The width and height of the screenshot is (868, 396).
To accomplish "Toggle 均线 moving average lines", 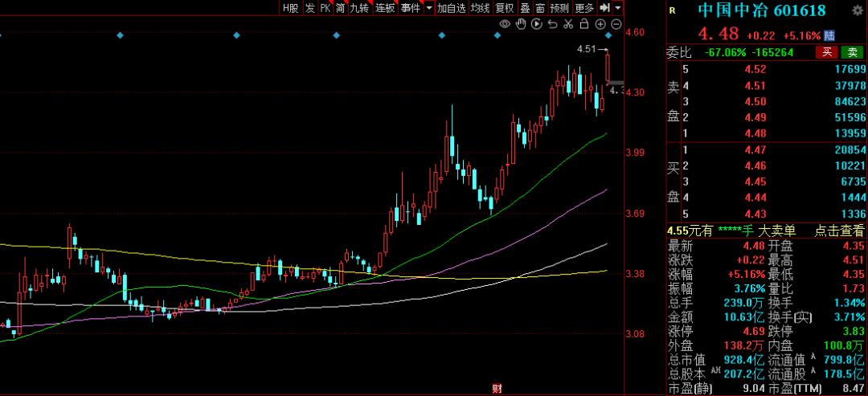I will coord(481,8).
